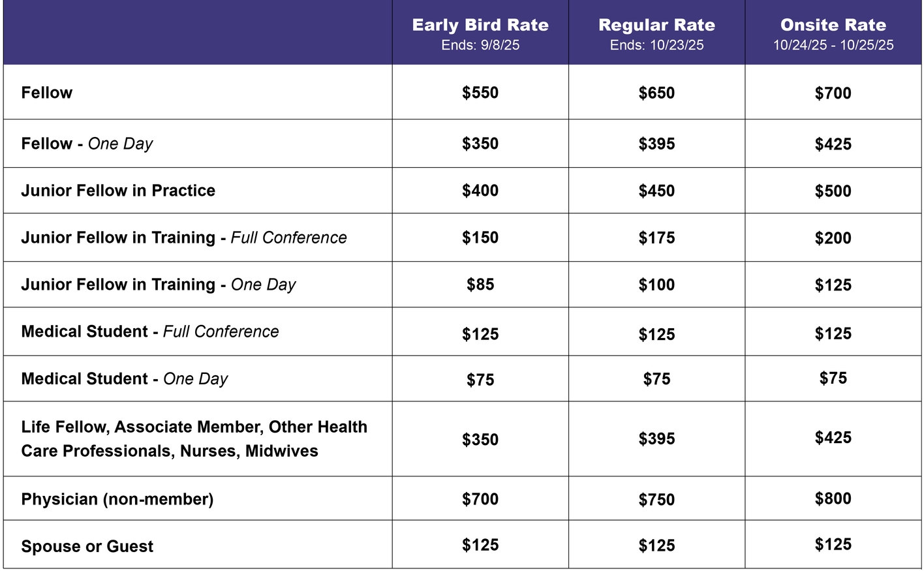Click the Medical Student - Full Conference label
The width and height of the screenshot is (924, 571).
(x=150, y=332)
